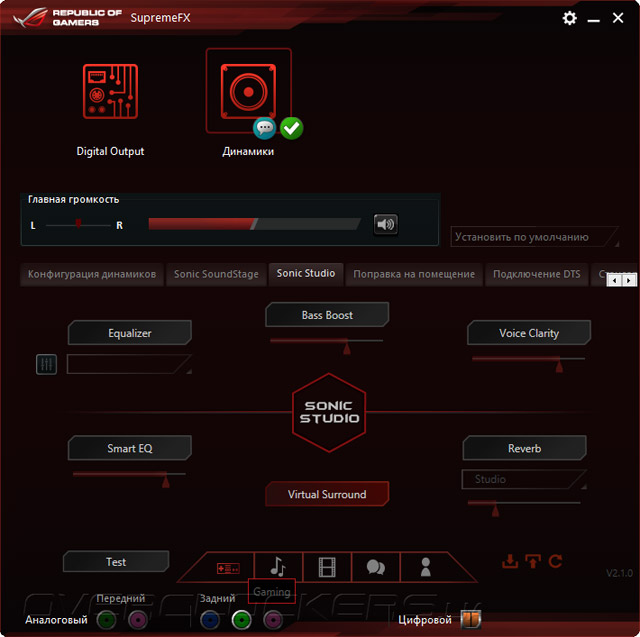Toggle the Voice Clarity effect
640x637 pixels.
pyautogui.click(x=529, y=333)
